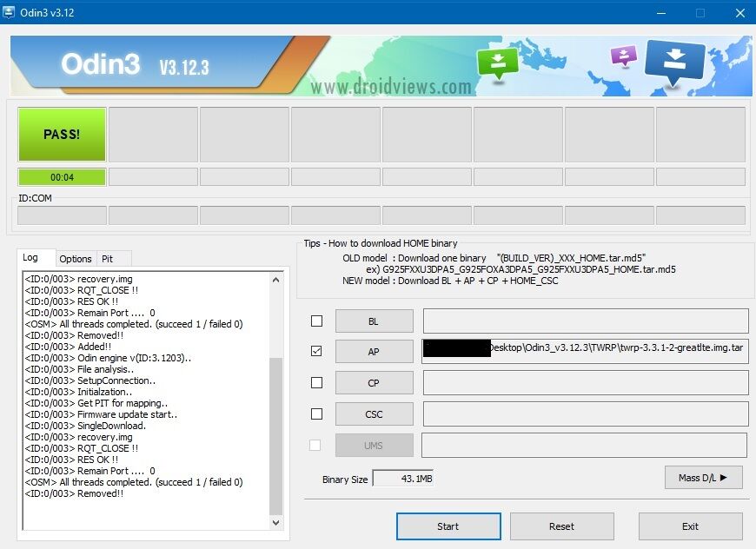Image resolution: width=756 pixels, height=549 pixels.
Task: Click the Exit button
Action: [691, 526]
